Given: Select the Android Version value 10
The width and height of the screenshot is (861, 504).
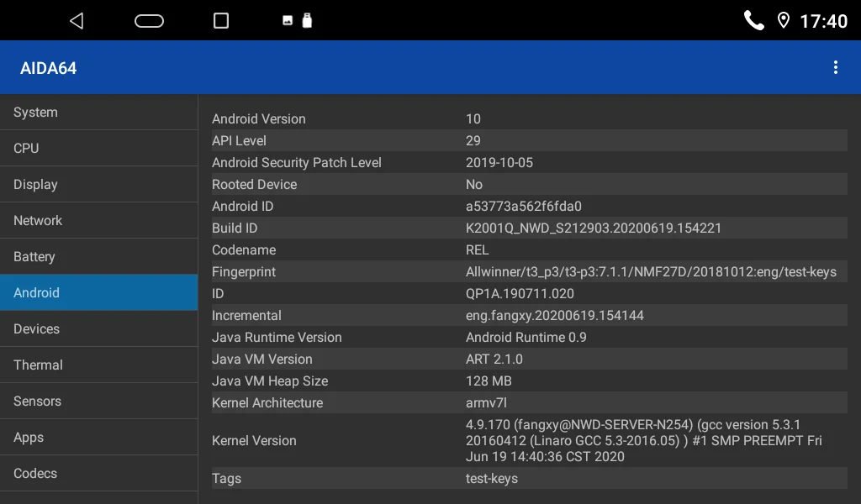Looking at the screenshot, I should click(x=473, y=119).
